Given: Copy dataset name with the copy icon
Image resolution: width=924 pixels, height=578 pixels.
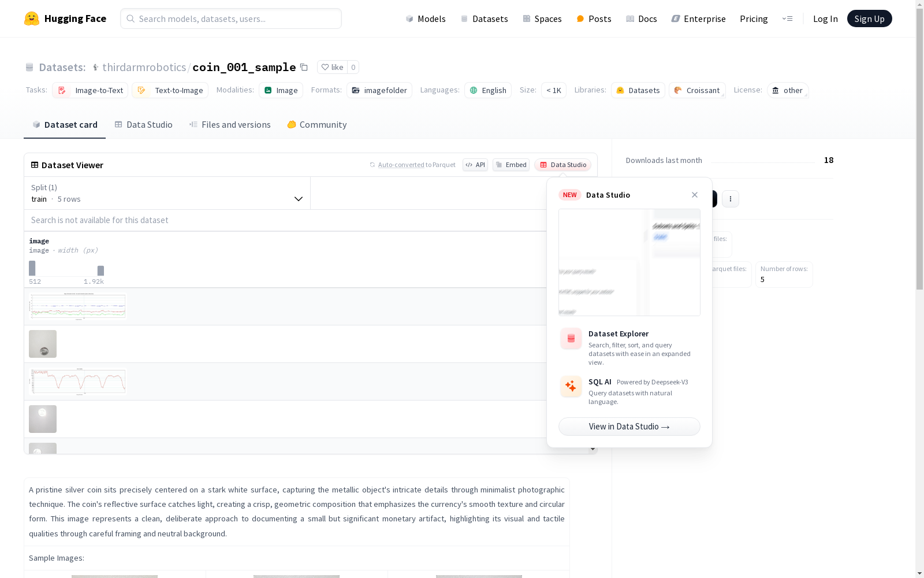Looking at the screenshot, I should point(304,67).
